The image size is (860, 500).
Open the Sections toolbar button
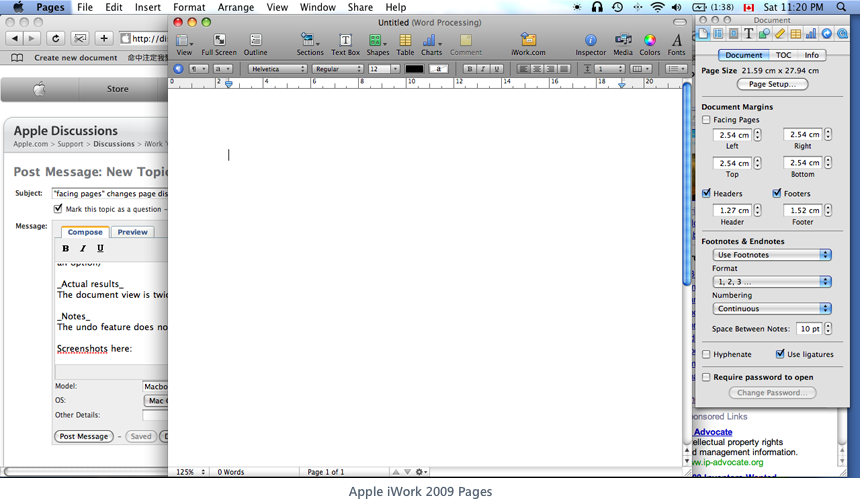tap(310, 44)
